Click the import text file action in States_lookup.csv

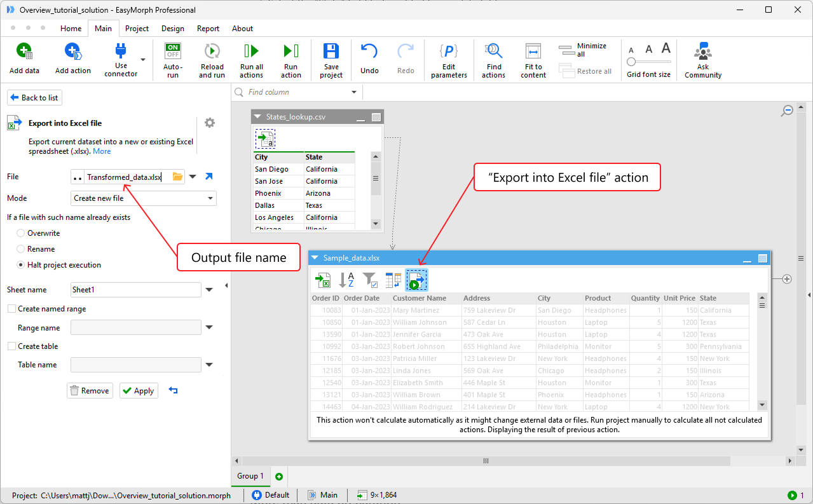coord(265,139)
